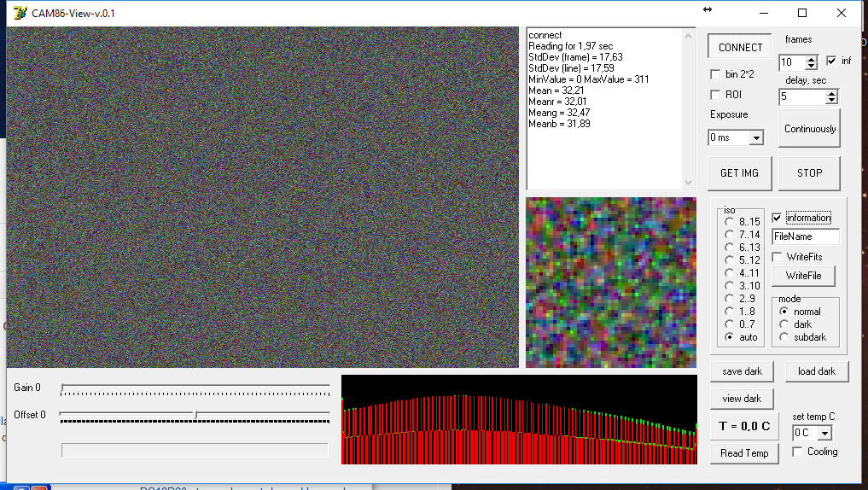Viewport: 868px width, 490px height.
Task: Click the delay sec input field
Action: pos(802,97)
